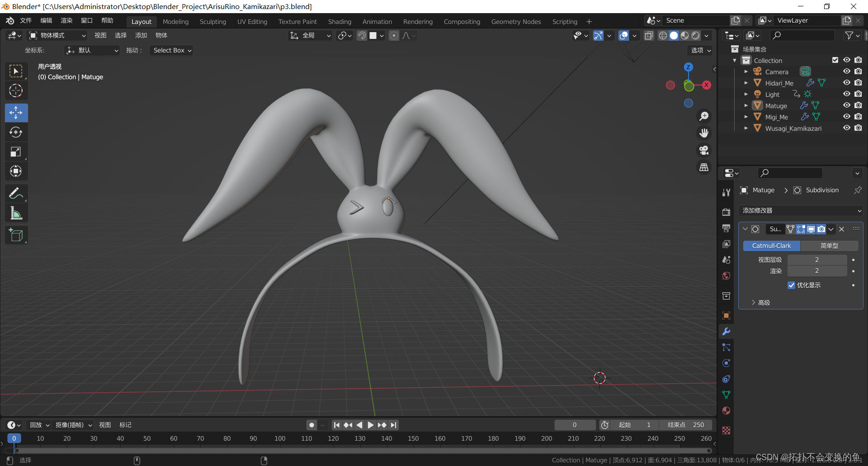868x466 pixels.
Task: Adjust the 渲染 levels value field
Action: (x=817, y=271)
